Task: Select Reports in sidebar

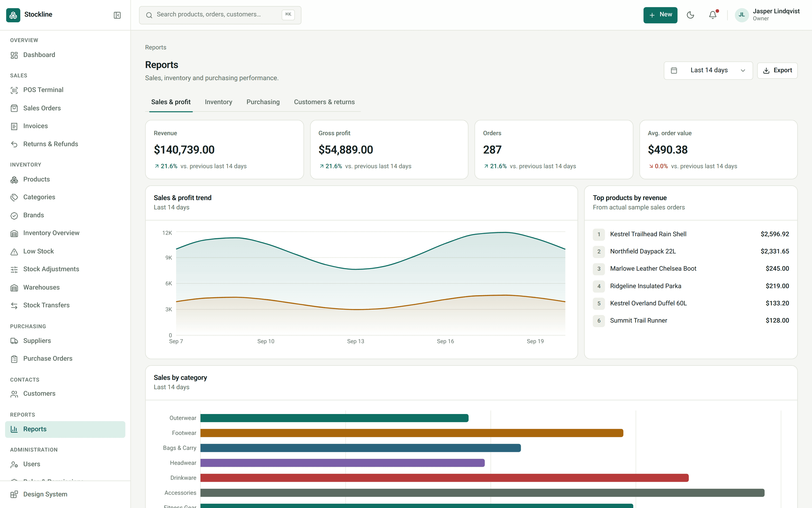Action: click(x=65, y=429)
